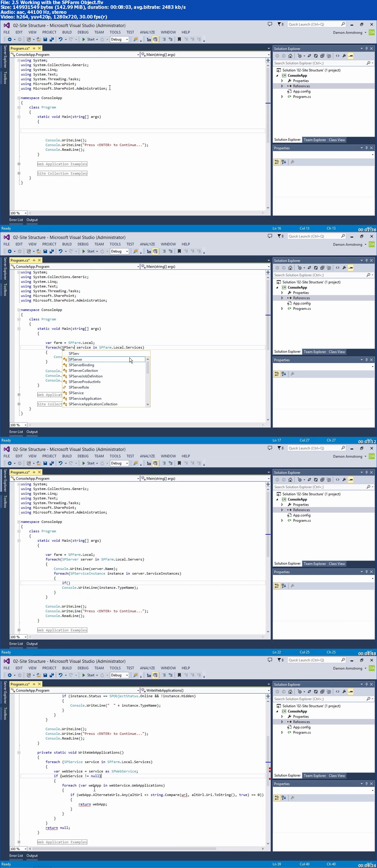Select App.config in the 00:04:48 frame's Solution Explorer
The height and width of the screenshot is (868, 377).
tap(301, 516)
